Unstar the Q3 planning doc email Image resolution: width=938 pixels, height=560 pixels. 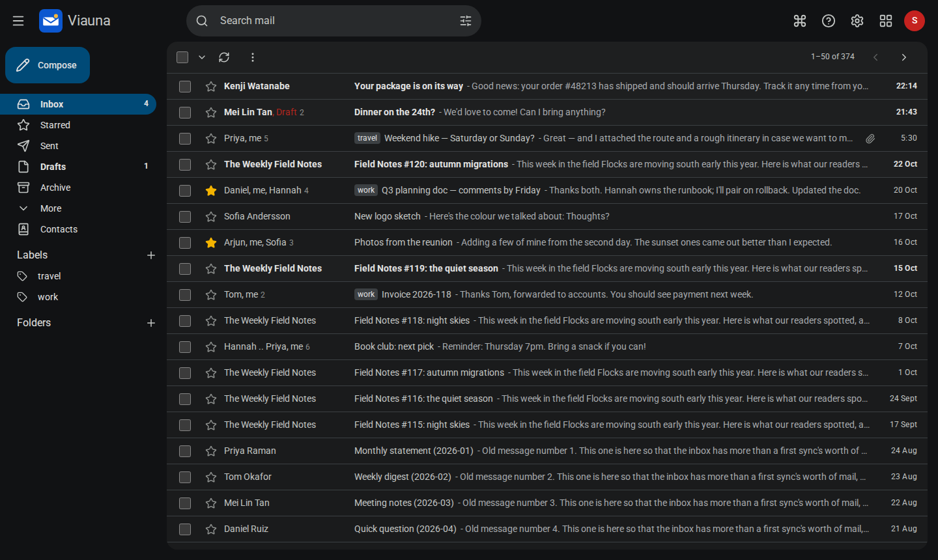[x=211, y=191]
